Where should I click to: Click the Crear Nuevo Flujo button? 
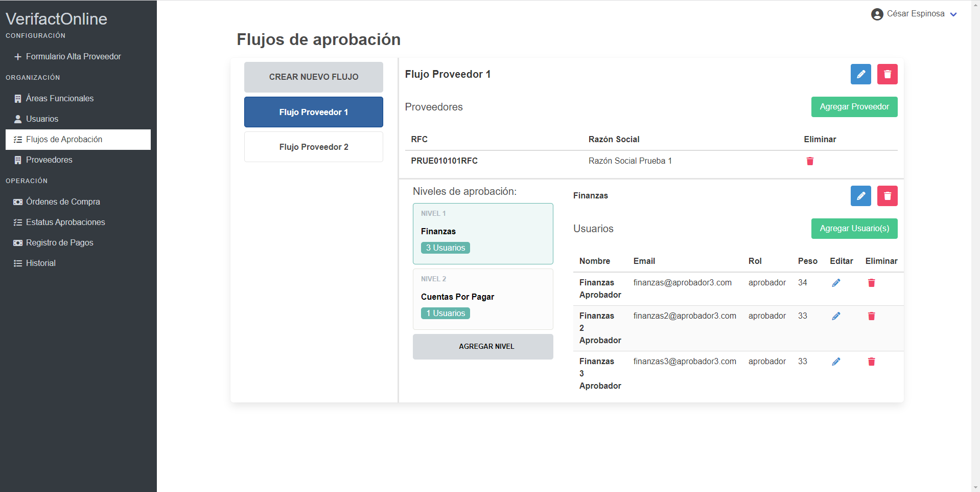pos(313,77)
